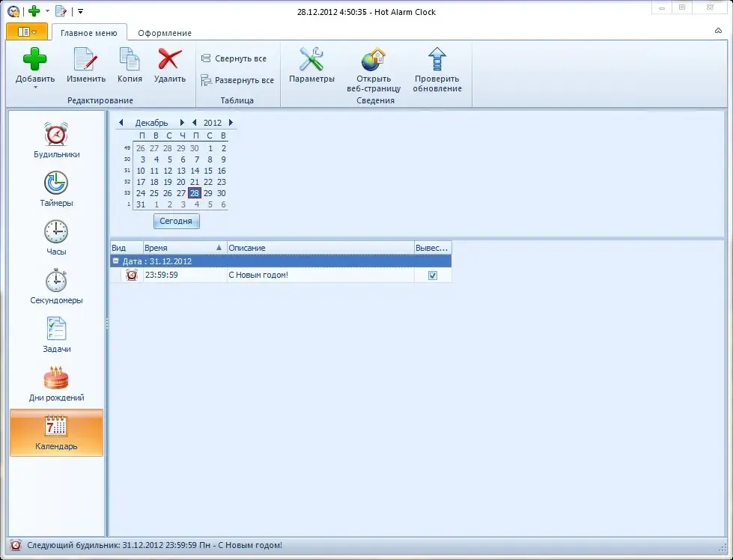This screenshot has height=560, width=733.
Task: Click Проверить обновление arrow icon
Action: (x=437, y=59)
